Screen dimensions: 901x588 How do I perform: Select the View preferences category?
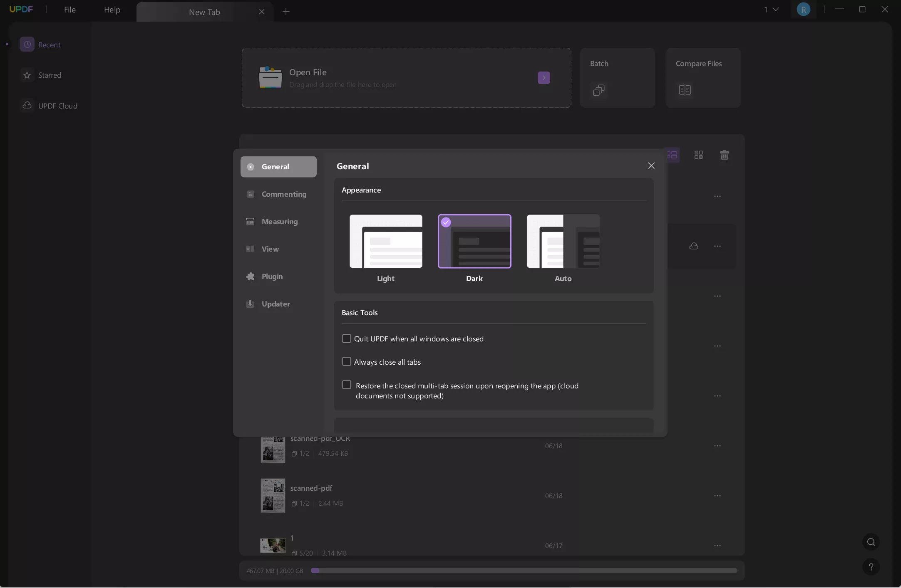[x=278, y=249]
